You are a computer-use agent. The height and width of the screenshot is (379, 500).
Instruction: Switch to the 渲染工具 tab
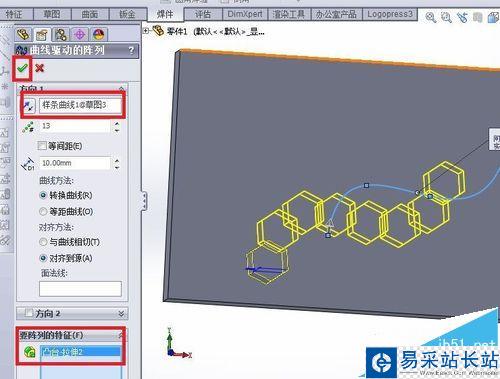click(289, 14)
